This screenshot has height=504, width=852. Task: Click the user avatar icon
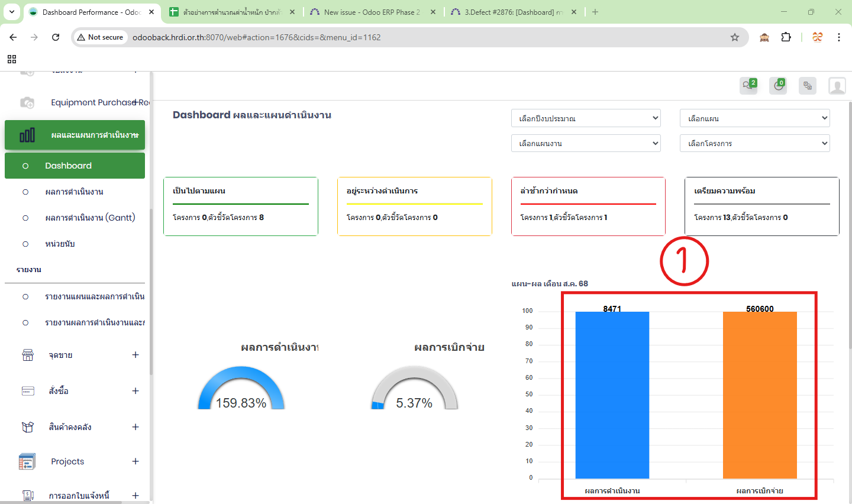837,86
